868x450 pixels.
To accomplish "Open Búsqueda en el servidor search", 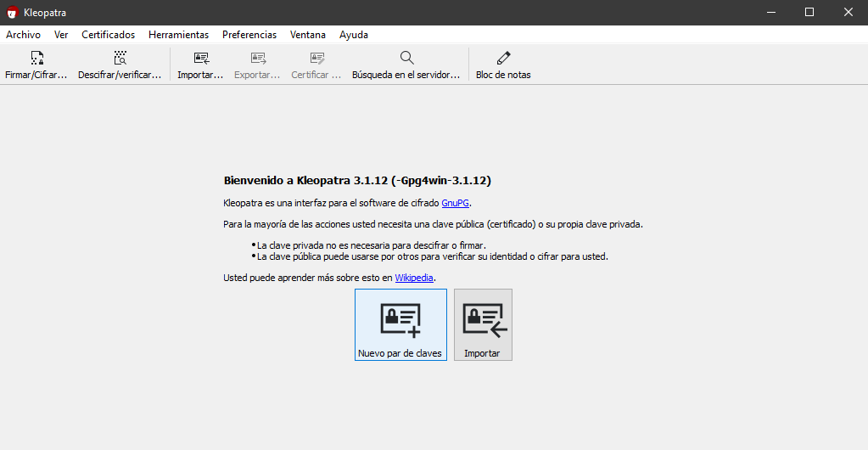I will click(406, 65).
